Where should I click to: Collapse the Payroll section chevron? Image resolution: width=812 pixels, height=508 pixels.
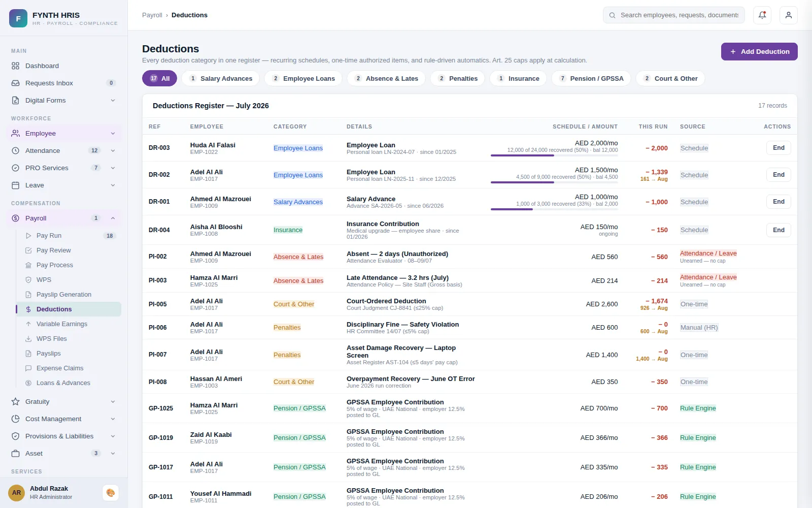click(x=113, y=218)
